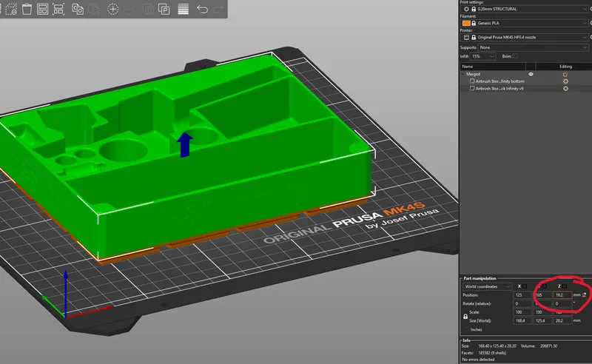
Task: Click the Add instance plus icon
Action: click(113, 9)
